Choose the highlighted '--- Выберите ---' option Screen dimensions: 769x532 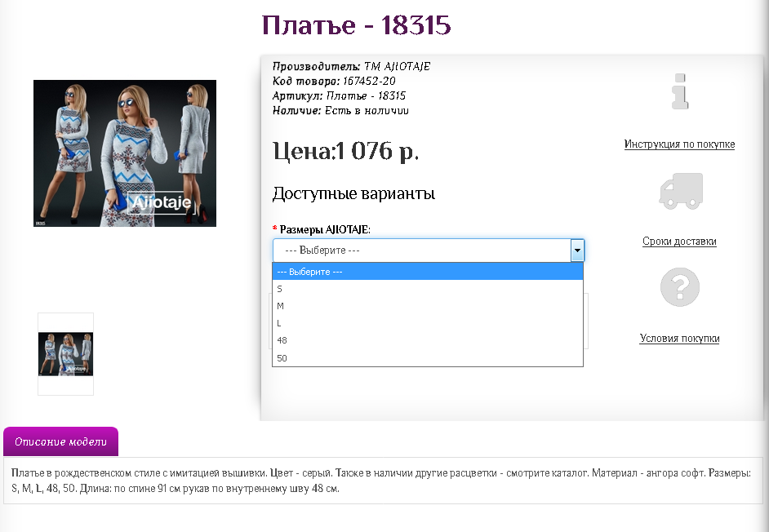[x=427, y=272]
